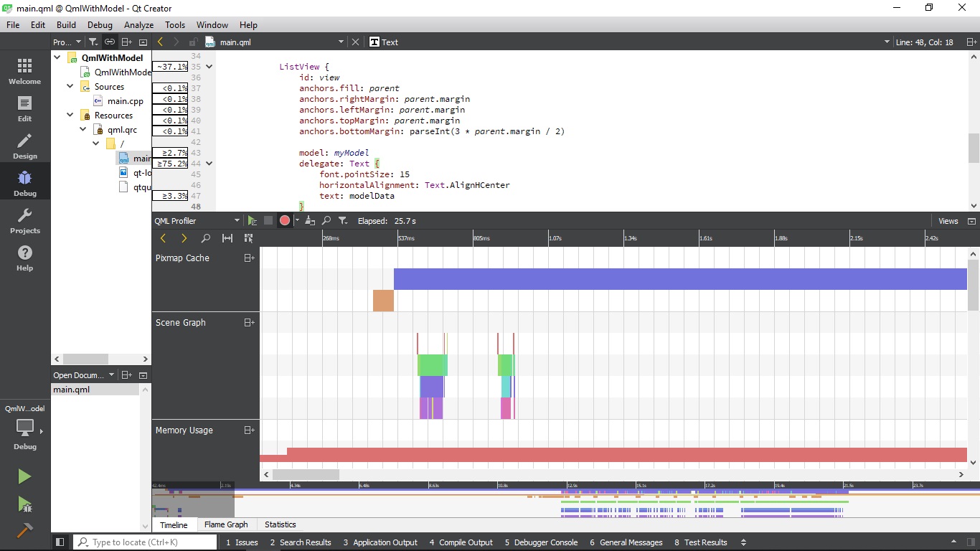
Task: Click the Build hammer icon
Action: click(x=24, y=531)
